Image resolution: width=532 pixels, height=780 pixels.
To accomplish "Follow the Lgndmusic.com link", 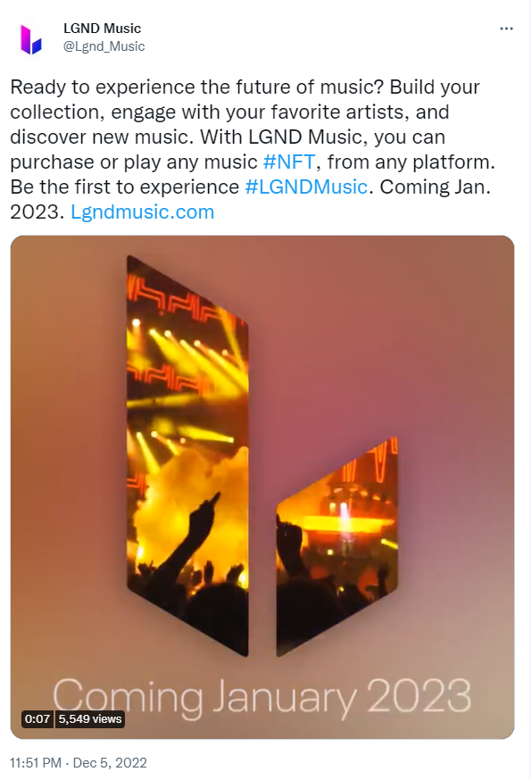I will pyautogui.click(x=142, y=212).
